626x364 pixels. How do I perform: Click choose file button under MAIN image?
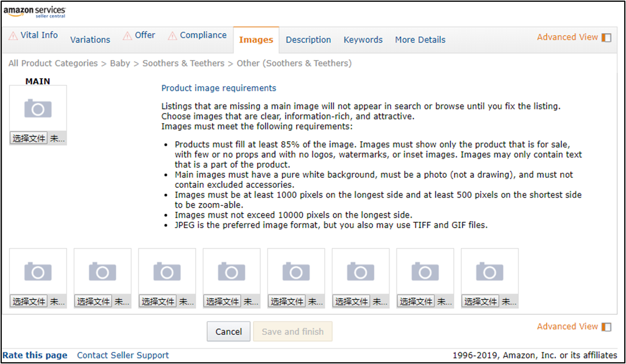pyautogui.click(x=29, y=139)
